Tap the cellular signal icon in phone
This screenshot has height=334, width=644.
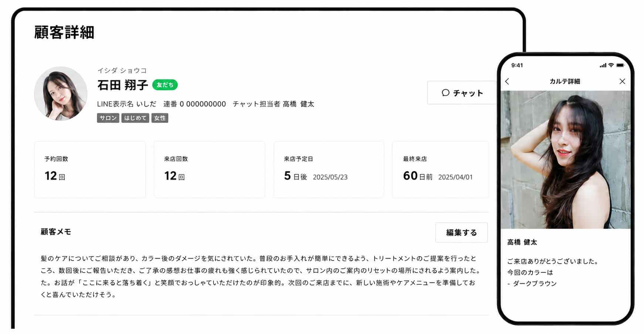click(x=603, y=65)
